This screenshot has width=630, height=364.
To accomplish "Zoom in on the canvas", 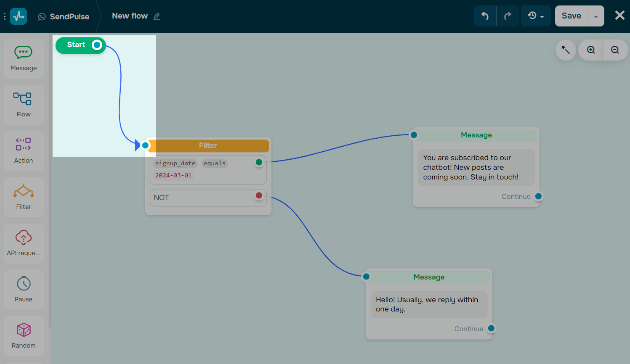I will (590, 50).
